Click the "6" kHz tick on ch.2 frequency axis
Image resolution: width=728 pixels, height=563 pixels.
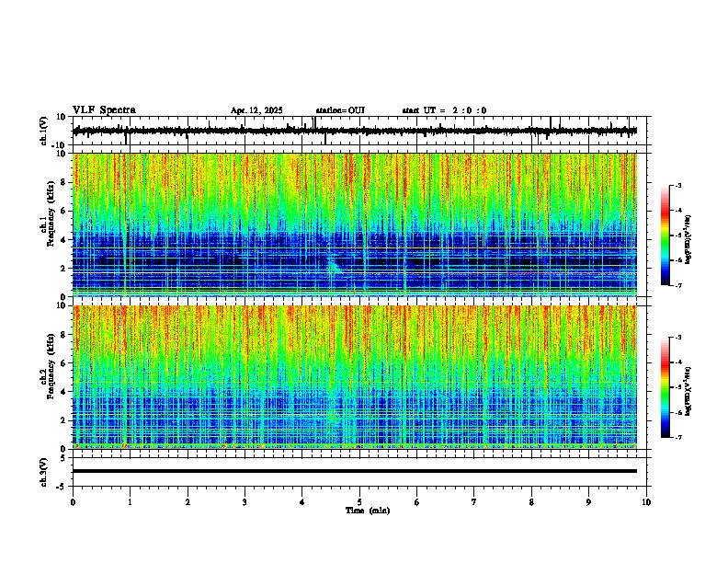(x=63, y=363)
